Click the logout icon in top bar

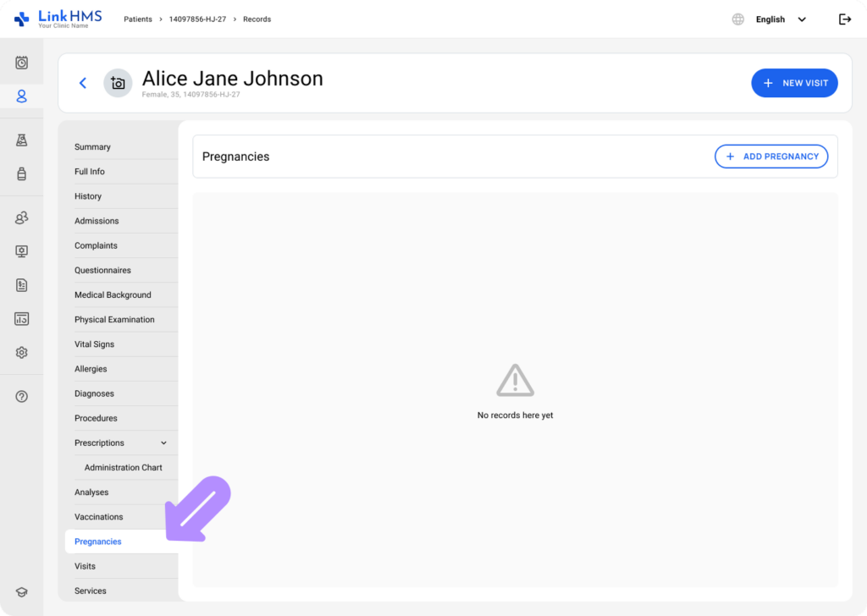844,19
